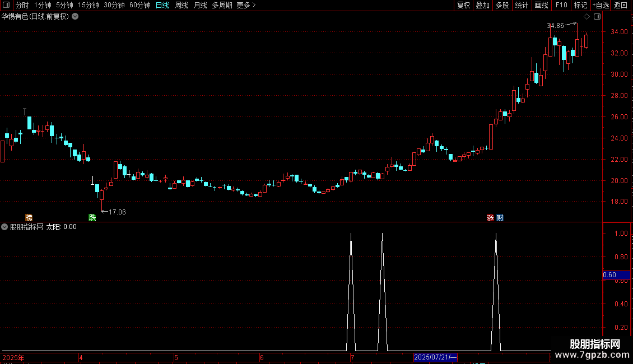Expand the 股朋指标网 indicator settings arrow

coord(4,227)
